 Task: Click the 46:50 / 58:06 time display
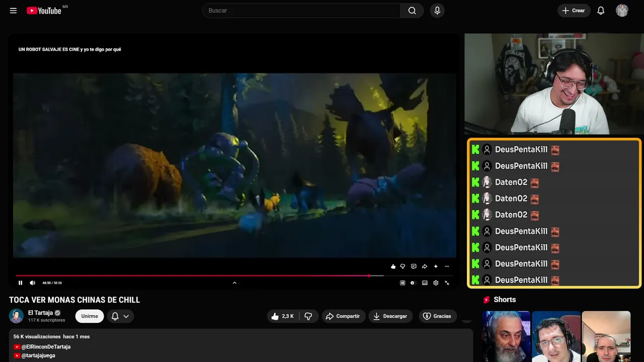(x=52, y=283)
